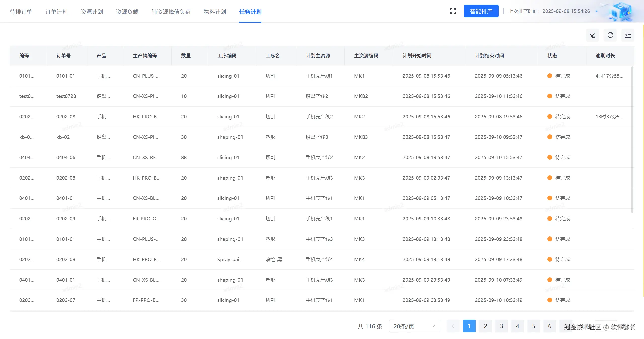The width and height of the screenshot is (644, 339).
Task: Click the 智能排产 button
Action: 481,11
